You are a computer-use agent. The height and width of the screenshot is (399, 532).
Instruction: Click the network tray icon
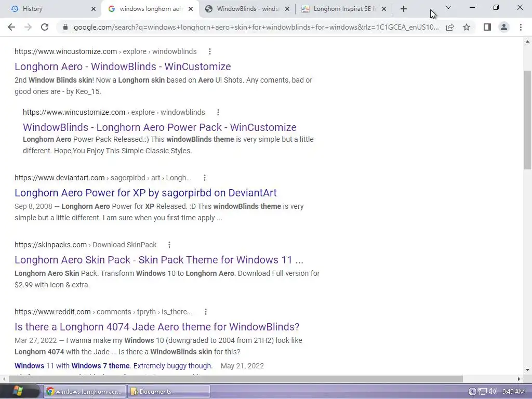[482, 392]
